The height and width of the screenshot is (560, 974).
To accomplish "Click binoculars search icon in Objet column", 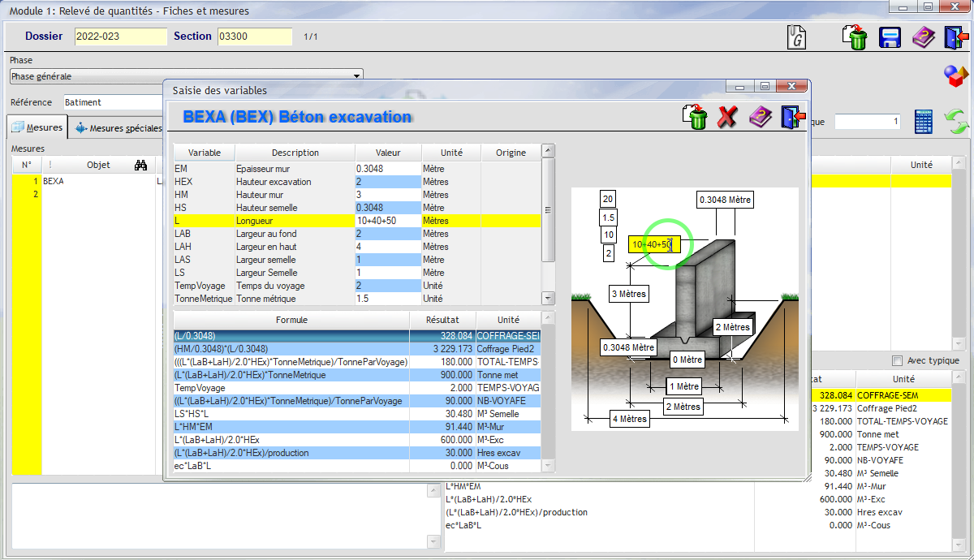I will point(140,165).
